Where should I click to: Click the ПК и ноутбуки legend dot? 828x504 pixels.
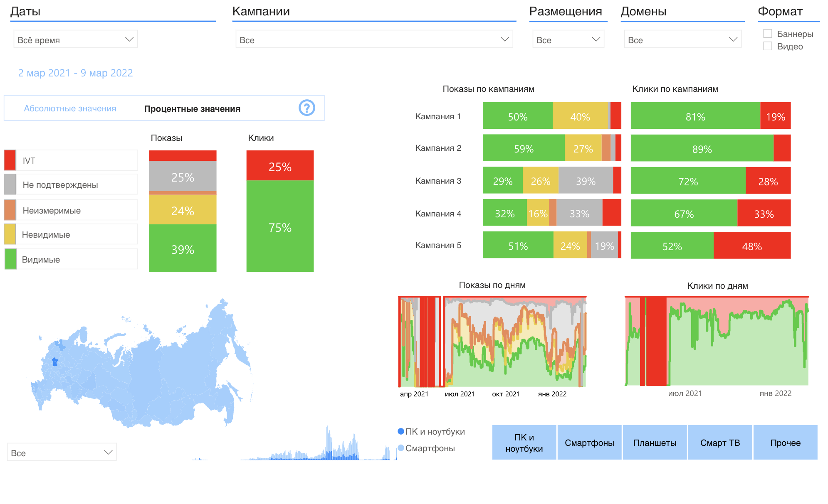tap(401, 431)
